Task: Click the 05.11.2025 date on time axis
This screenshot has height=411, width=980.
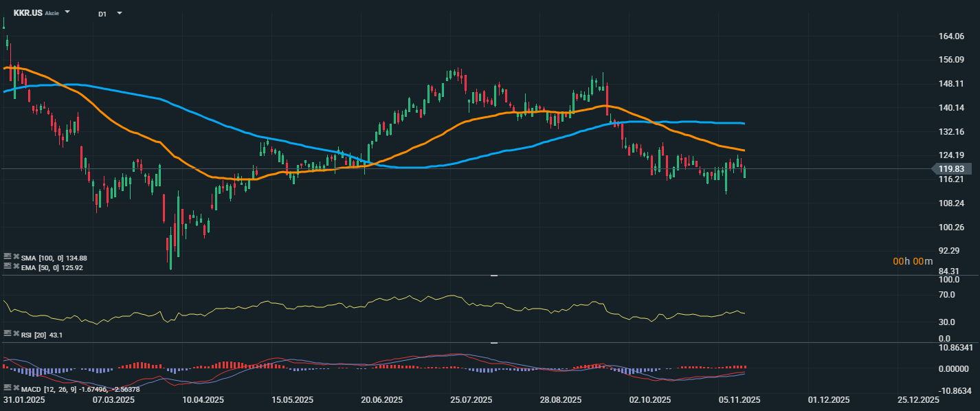Action: (739, 400)
